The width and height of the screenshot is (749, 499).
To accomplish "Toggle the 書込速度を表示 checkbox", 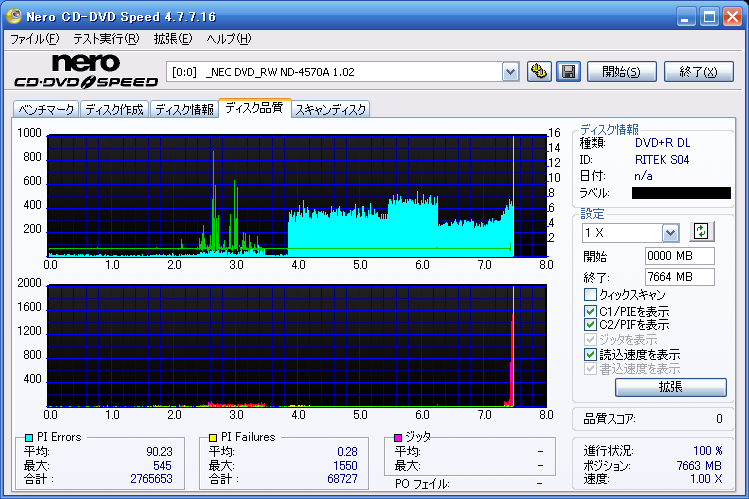I will (x=590, y=369).
